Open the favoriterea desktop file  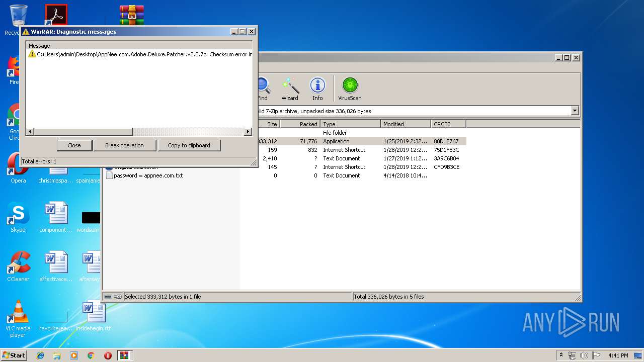click(x=56, y=316)
